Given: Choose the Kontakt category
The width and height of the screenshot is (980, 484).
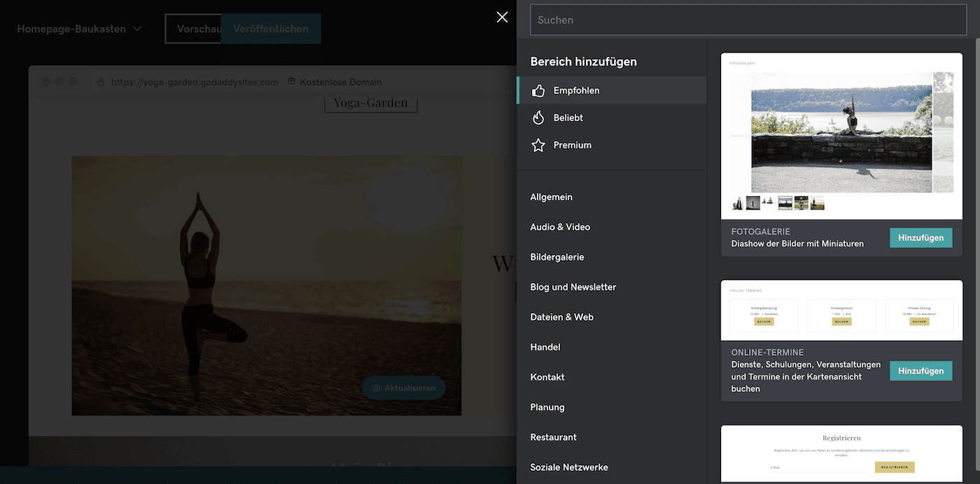Looking at the screenshot, I should coord(547,377).
